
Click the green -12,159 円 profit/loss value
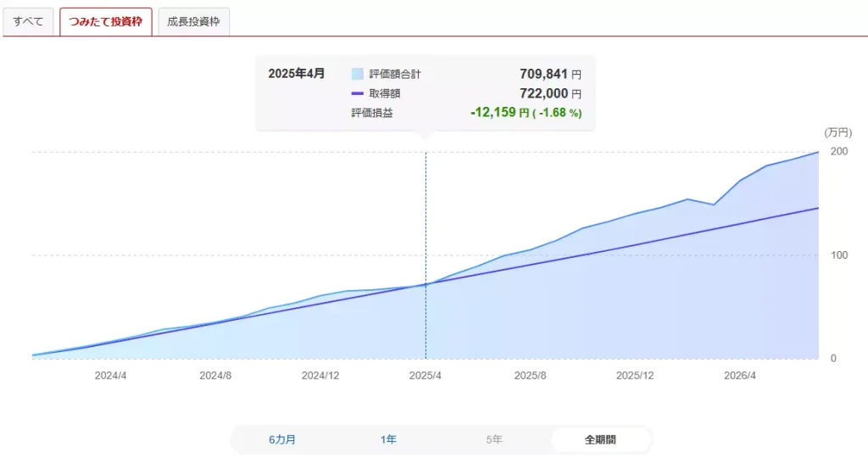pyautogui.click(x=500, y=113)
